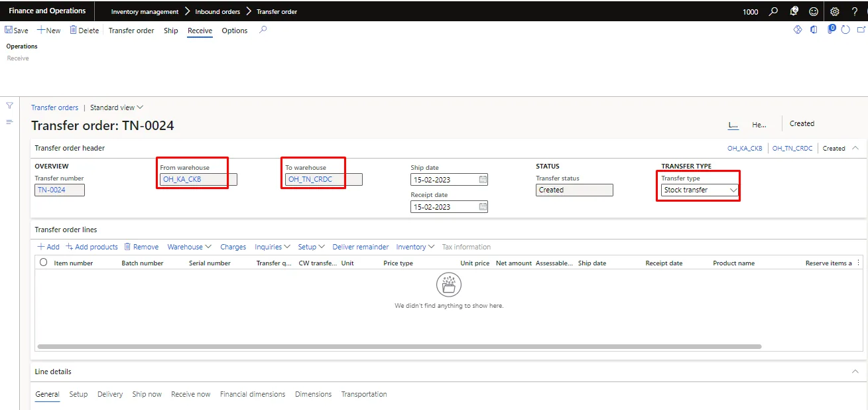Viewport: 868px width, 410px height.
Task: Click New in the action pane
Action: [x=48, y=31]
